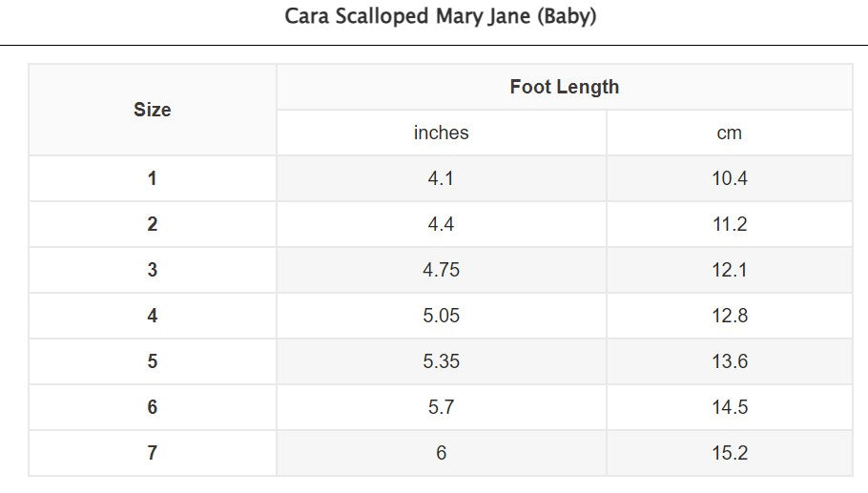Select the 15.2 cm cell
The height and width of the screenshot is (493, 868).
click(730, 453)
